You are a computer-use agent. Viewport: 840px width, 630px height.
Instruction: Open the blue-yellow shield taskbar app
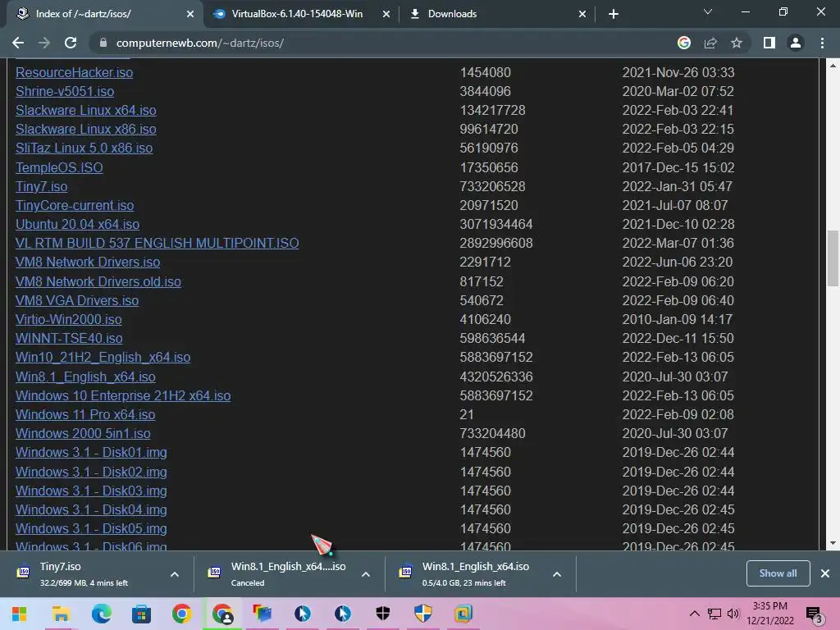422,614
